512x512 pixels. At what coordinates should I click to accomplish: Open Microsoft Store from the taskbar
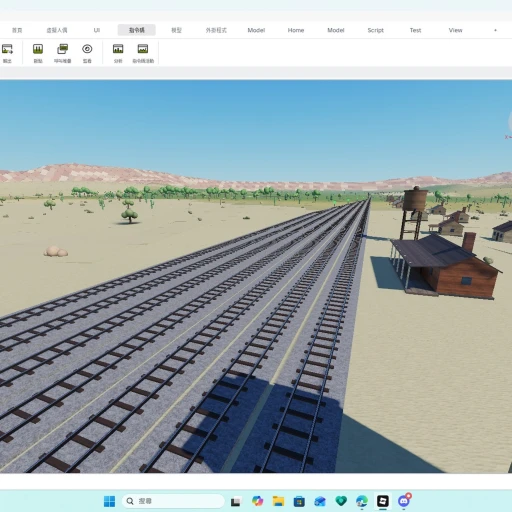coord(299,501)
